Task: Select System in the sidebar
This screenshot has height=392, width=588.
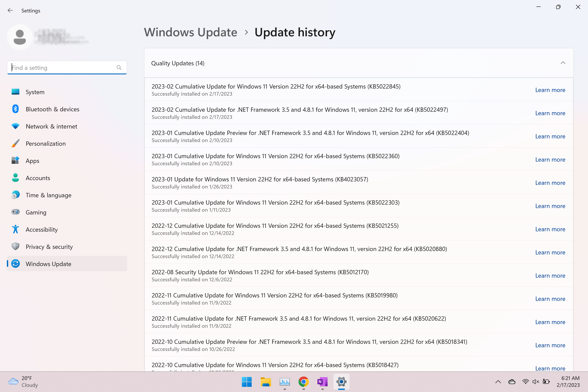Action: point(35,92)
